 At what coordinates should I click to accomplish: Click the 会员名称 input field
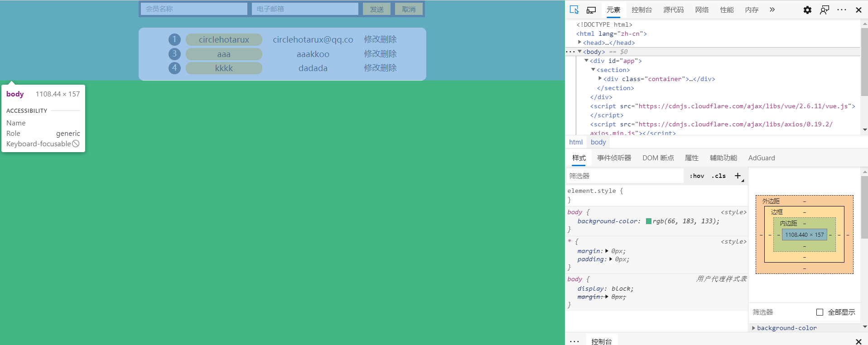click(194, 9)
